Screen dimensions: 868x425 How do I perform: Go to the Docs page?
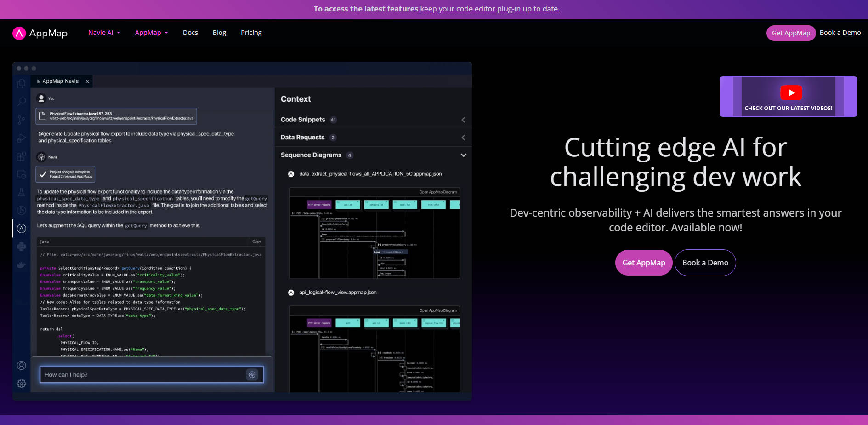190,33
